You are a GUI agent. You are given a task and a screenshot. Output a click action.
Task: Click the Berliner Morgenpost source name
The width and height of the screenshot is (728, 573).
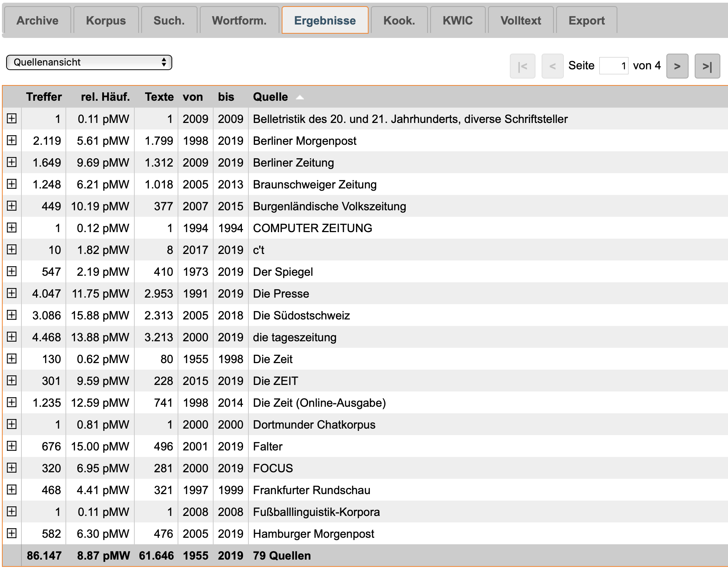pos(305,141)
